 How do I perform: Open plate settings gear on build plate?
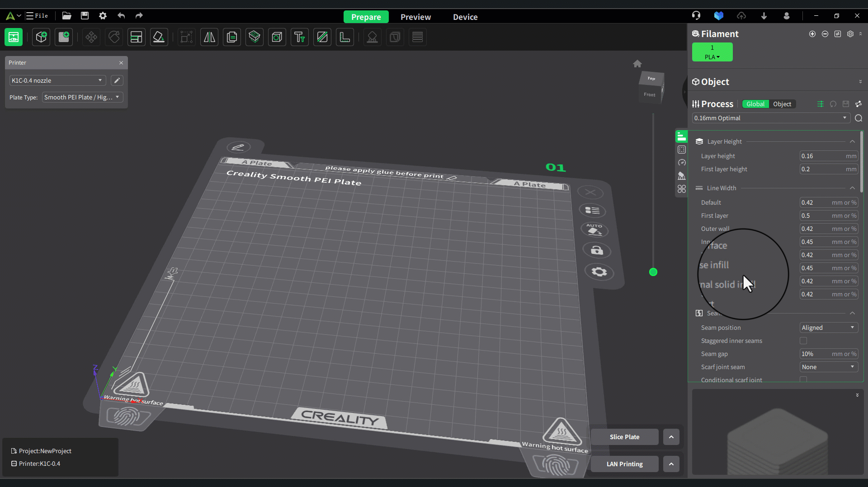coord(599,272)
